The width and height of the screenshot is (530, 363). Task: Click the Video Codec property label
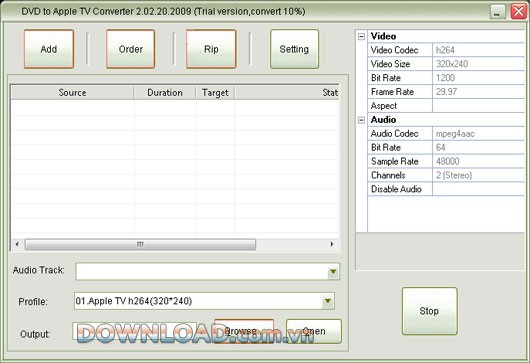[394, 50]
